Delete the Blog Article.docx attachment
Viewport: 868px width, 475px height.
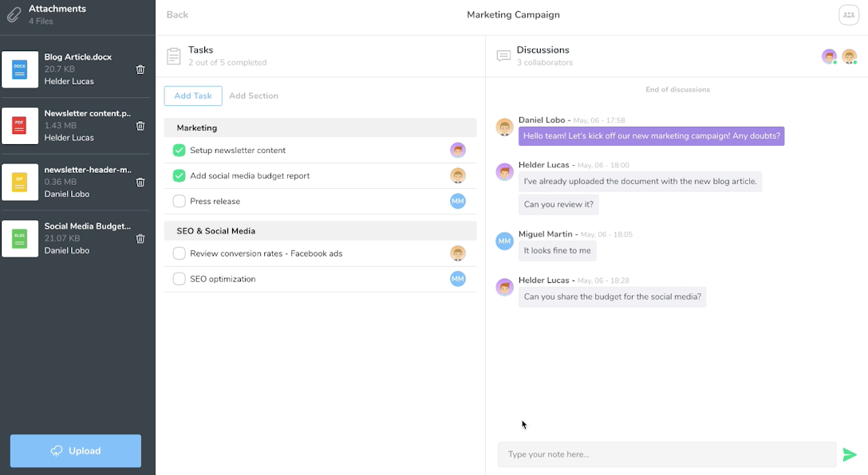click(x=140, y=69)
